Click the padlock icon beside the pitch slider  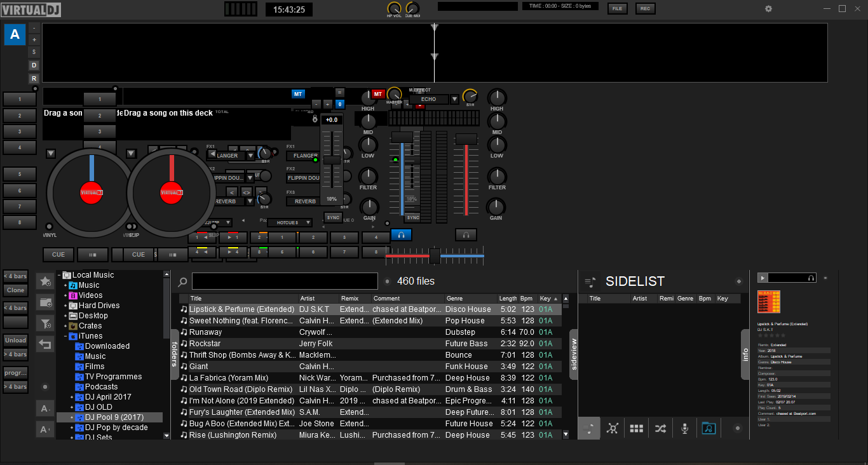tap(314, 119)
